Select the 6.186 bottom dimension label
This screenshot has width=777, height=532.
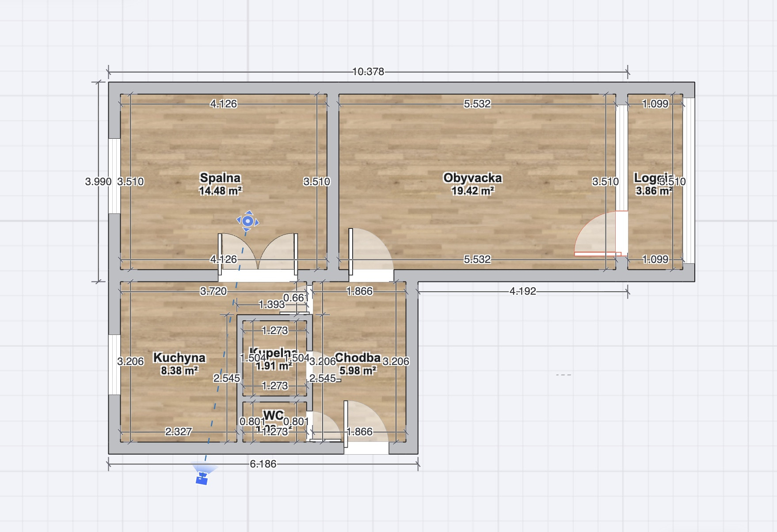coord(263,464)
